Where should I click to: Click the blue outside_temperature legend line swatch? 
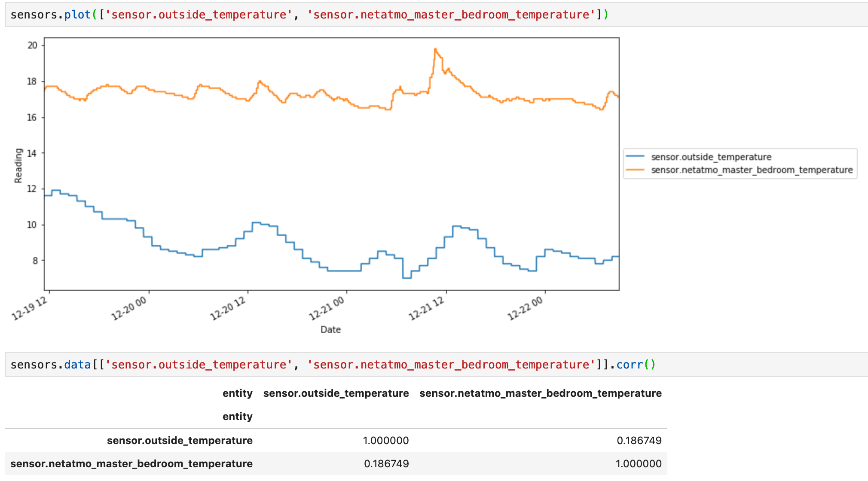(x=635, y=157)
